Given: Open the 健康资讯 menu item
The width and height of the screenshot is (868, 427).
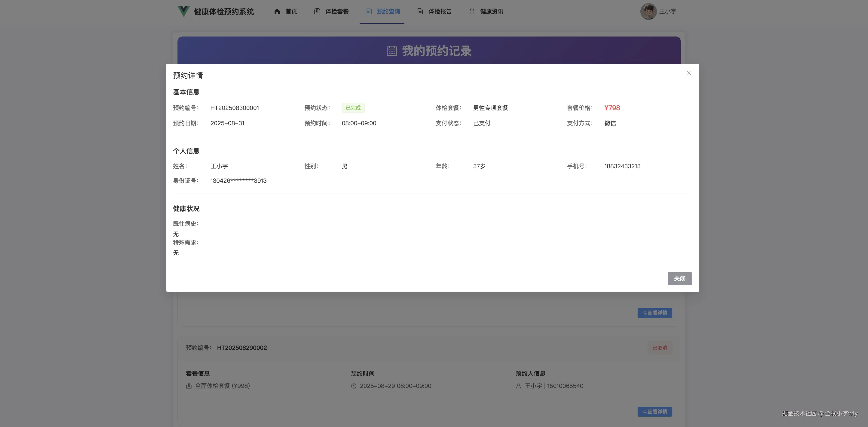Looking at the screenshot, I should [491, 11].
